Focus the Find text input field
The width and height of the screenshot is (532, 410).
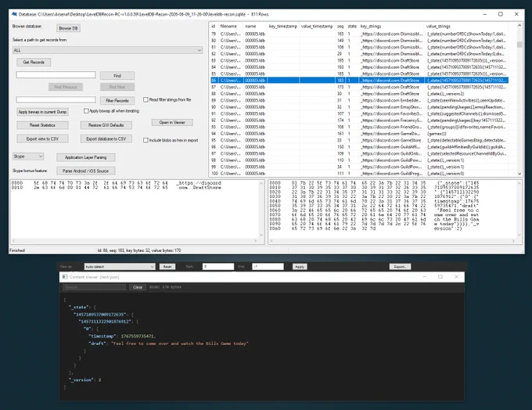coord(56,74)
